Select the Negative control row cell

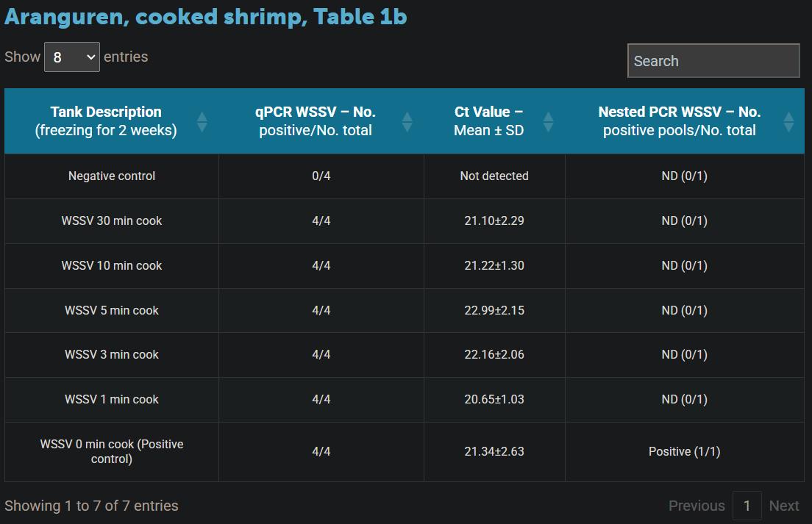click(112, 176)
